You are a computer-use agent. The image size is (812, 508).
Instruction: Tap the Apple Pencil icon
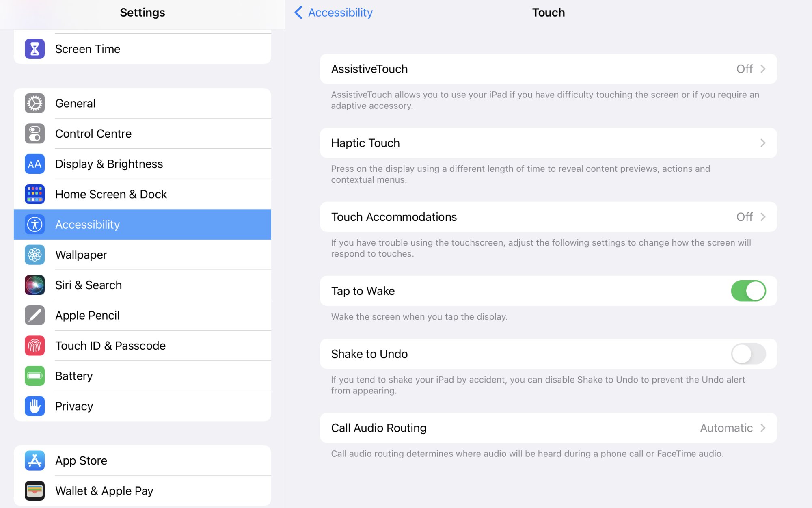point(35,316)
